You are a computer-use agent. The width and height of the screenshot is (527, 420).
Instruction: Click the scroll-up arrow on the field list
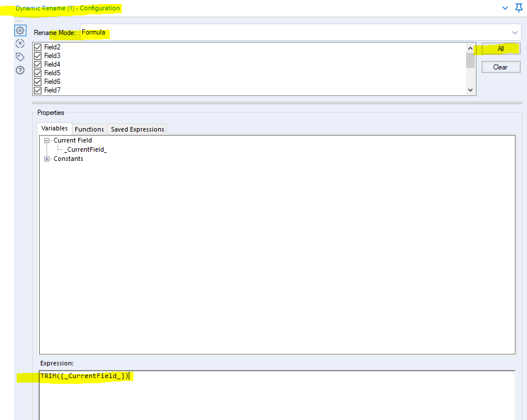pos(470,47)
